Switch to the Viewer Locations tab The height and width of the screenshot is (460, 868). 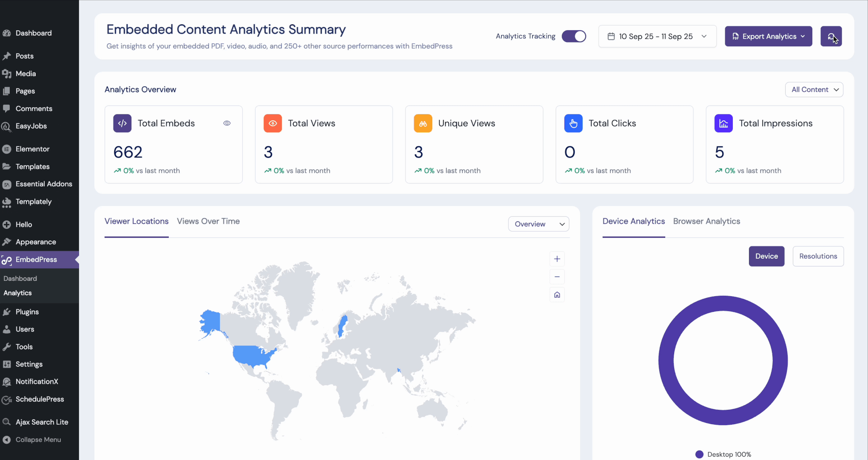click(x=136, y=221)
